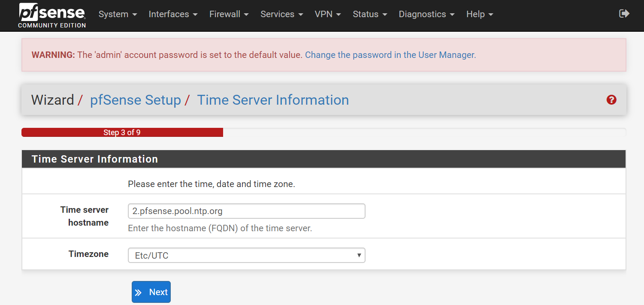
Task: Click the 'Please enter the time, date and time zone.' text
Action: coord(212,184)
